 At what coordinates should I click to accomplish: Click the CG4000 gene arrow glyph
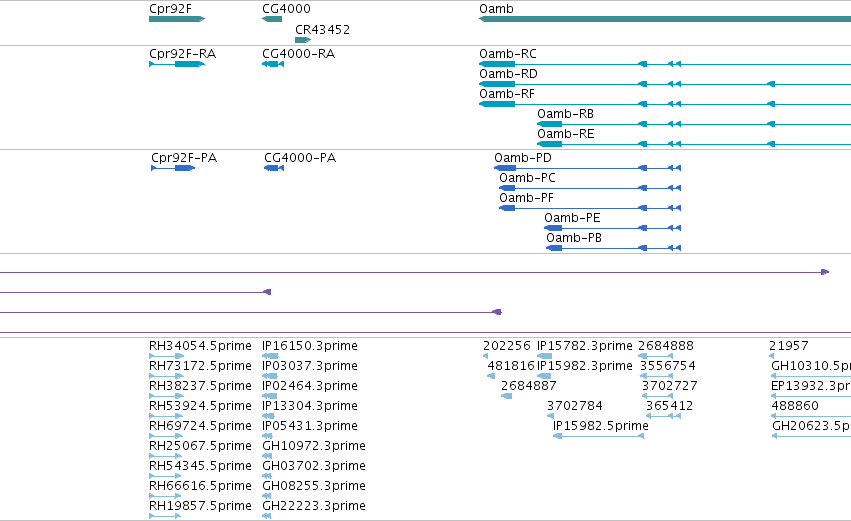coord(272,19)
